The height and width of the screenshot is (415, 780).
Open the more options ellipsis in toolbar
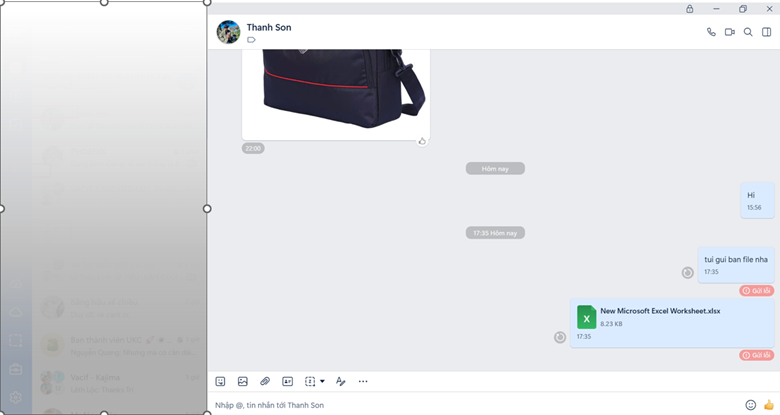363,381
